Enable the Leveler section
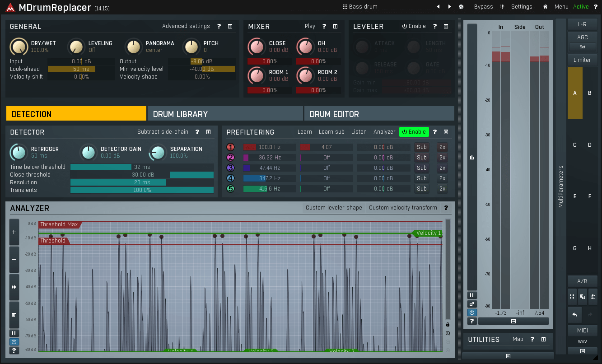Screen dimensions: 602x364 tap(414, 26)
